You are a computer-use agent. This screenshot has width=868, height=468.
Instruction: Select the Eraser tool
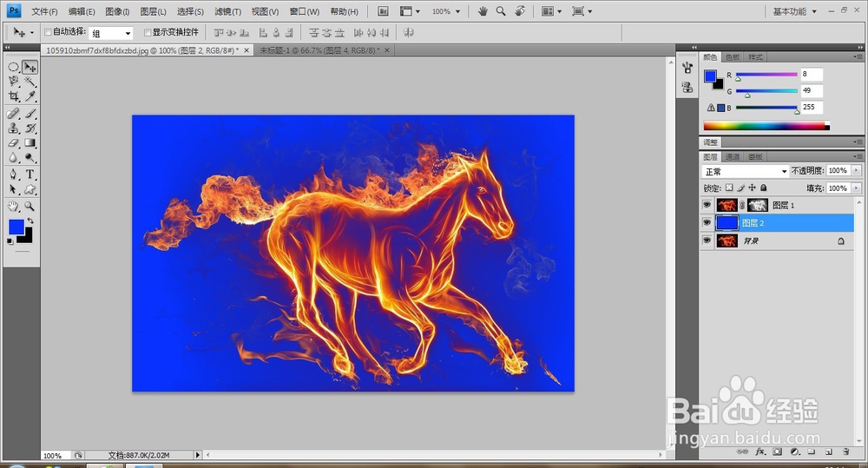[13, 143]
